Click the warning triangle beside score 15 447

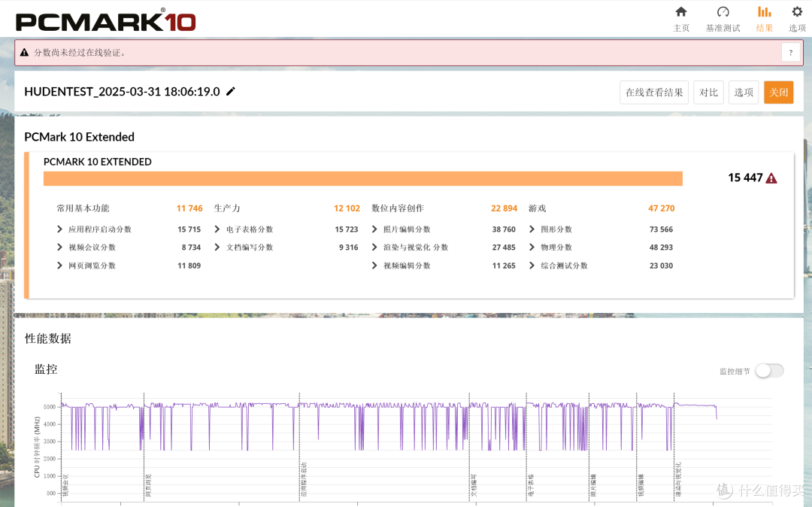click(x=771, y=178)
